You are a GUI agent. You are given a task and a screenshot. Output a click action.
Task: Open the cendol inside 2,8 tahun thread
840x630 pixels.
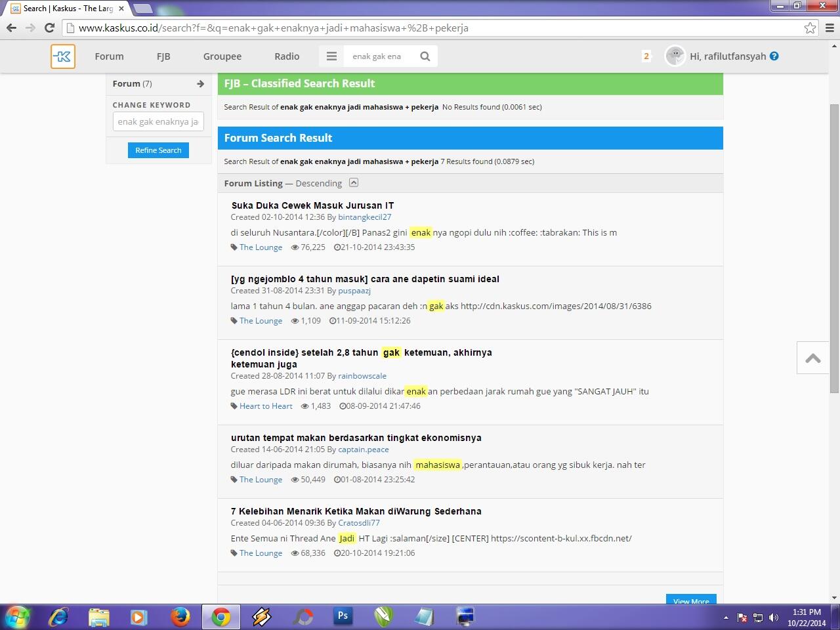pos(362,358)
